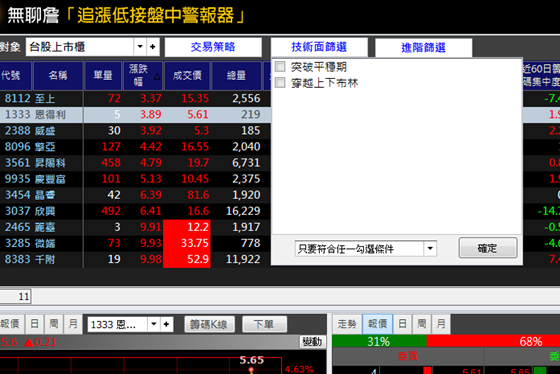560x374 pixels.
Task: Switch left chart to 月 tab
Action: pyautogui.click(x=73, y=324)
